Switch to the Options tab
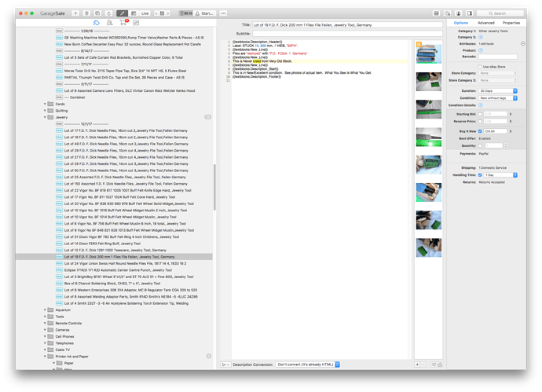This screenshot has width=542, height=392. (461, 23)
